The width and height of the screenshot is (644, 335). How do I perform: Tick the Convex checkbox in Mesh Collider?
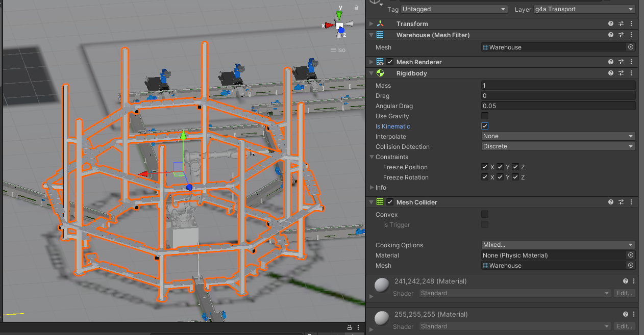click(x=485, y=215)
